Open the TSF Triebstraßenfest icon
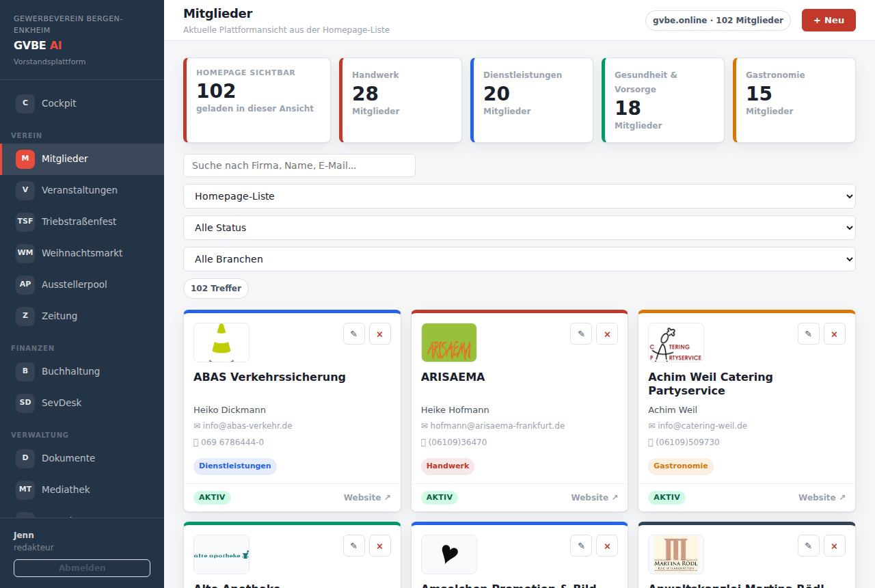875x588 pixels. pyautogui.click(x=25, y=222)
